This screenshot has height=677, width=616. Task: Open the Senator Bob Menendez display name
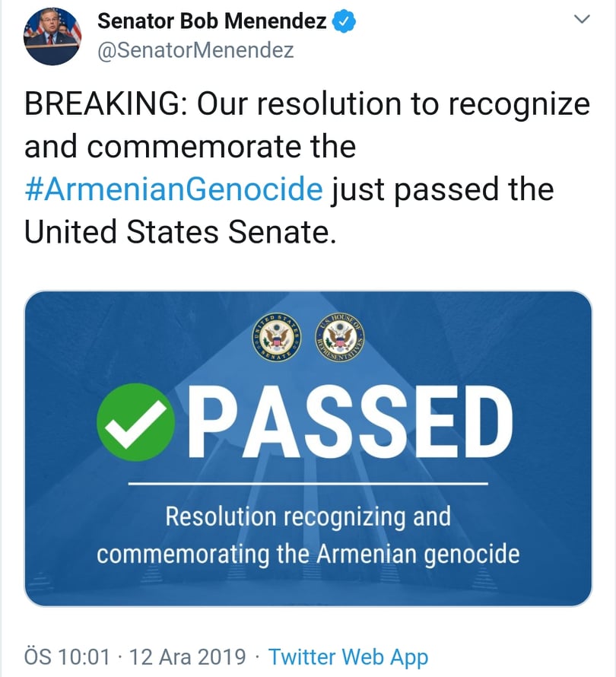click(212, 21)
